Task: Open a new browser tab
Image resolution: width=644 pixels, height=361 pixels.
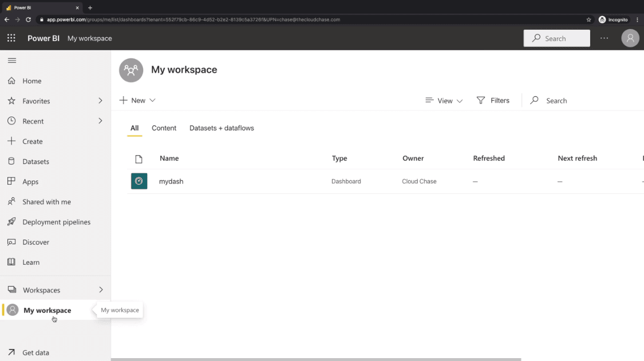Action: [90, 7]
